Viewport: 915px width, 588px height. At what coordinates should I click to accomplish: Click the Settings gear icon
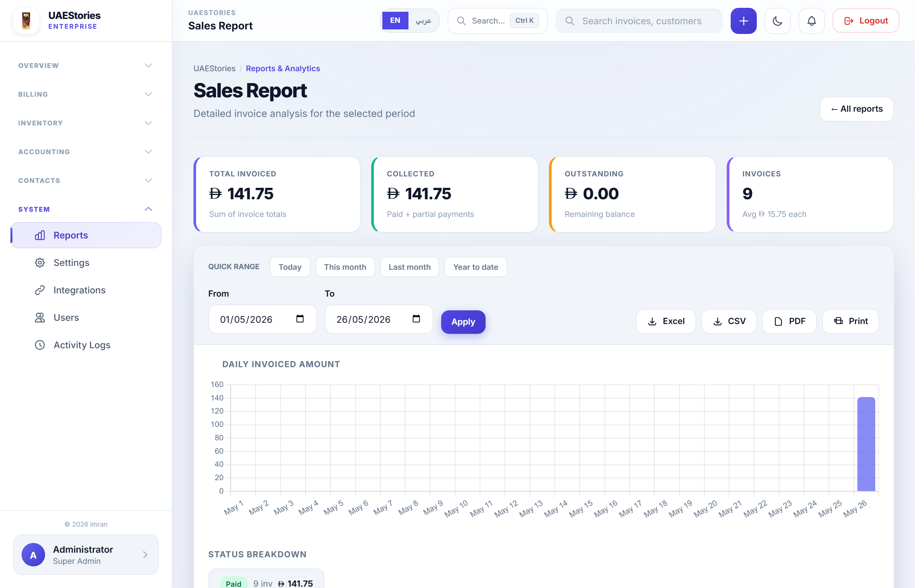pos(40,263)
